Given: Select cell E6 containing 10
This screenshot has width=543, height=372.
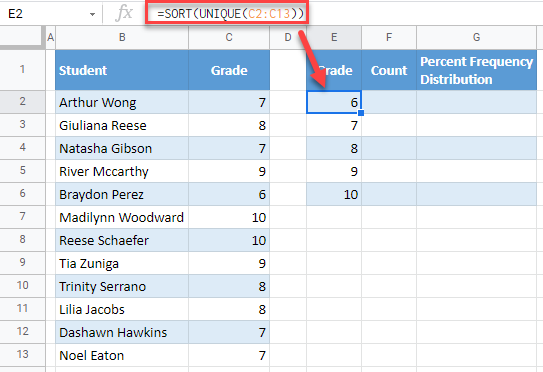Looking at the screenshot, I should (334, 194).
